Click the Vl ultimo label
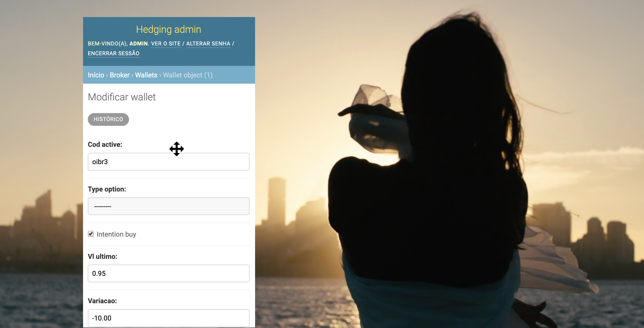 [x=102, y=257]
